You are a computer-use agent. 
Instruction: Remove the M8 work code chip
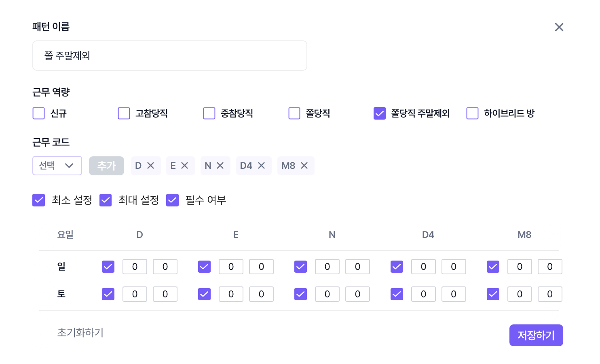click(304, 166)
